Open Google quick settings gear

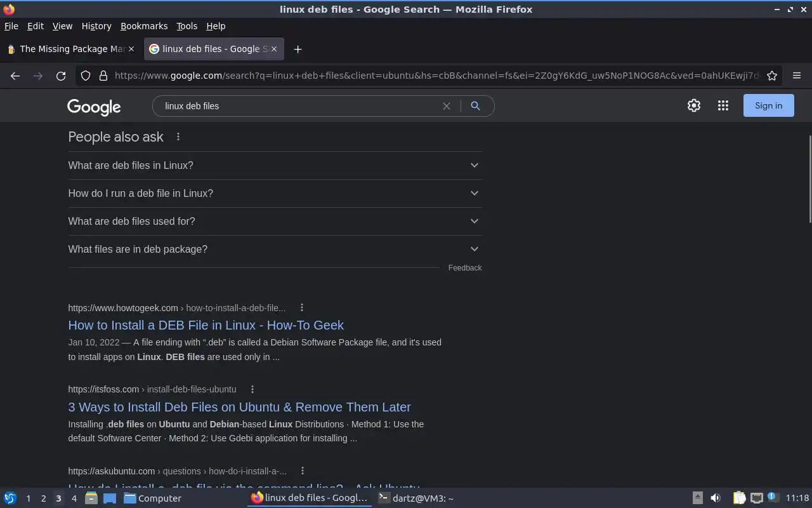pyautogui.click(x=694, y=106)
